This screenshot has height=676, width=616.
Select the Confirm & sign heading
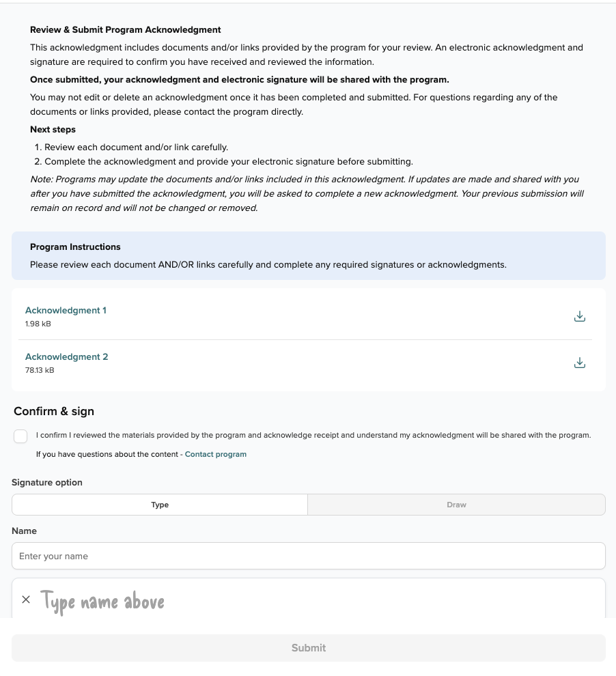click(x=54, y=411)
